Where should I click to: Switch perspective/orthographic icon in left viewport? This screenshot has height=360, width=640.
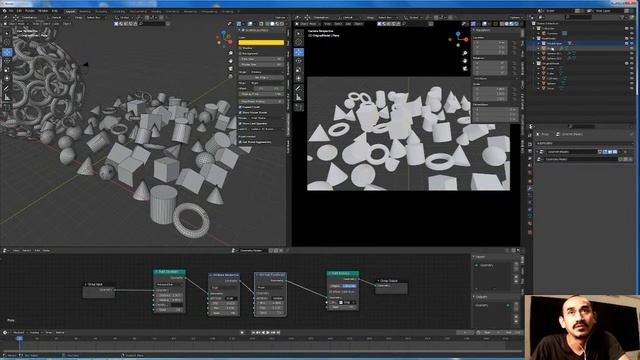pos(231,76)
